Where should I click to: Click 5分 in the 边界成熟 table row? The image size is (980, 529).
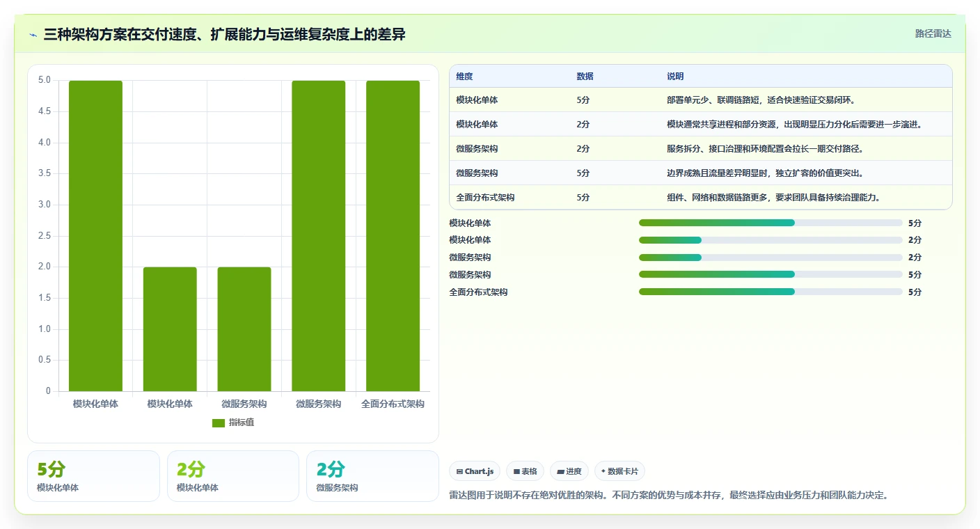pos(583,173)
